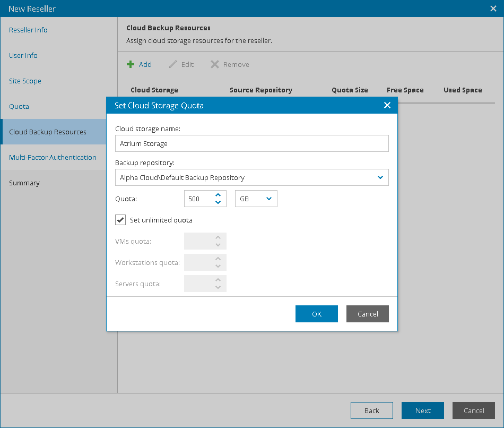Expand the Backup repository dropdown
504x428 pixels.
click(x=380, y=178)
